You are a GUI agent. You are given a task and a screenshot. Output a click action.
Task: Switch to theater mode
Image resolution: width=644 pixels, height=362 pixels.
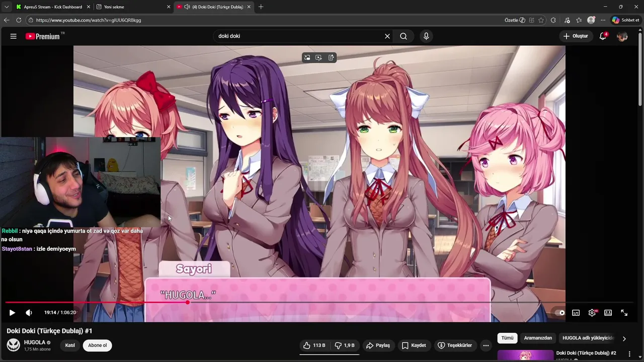[x=608, y=313]
